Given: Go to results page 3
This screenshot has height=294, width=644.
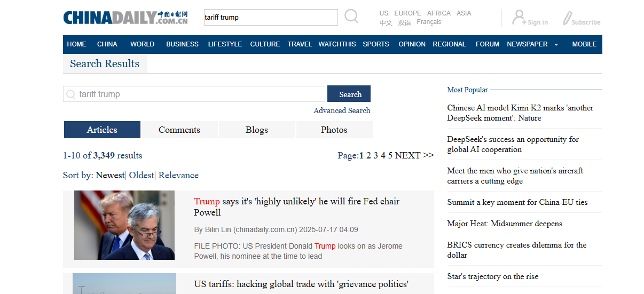Looking at the screenshot, I should pyautogui.click(x=376, y=155).
